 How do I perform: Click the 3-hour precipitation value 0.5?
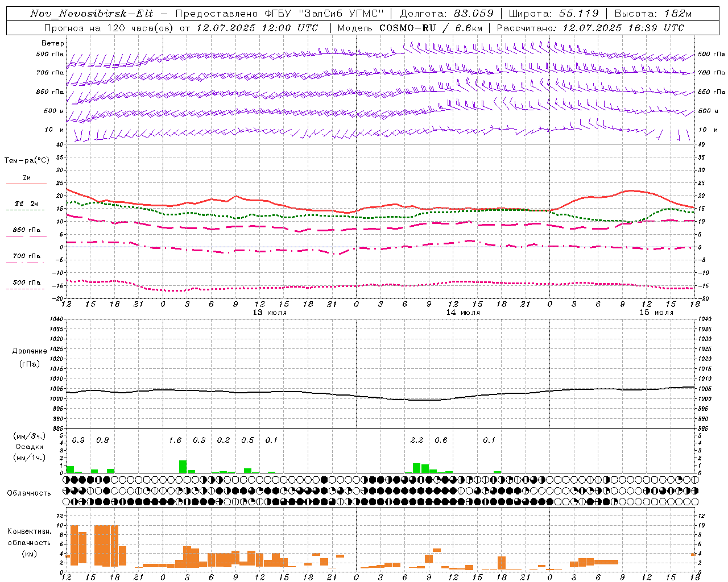tap(247, 440)
